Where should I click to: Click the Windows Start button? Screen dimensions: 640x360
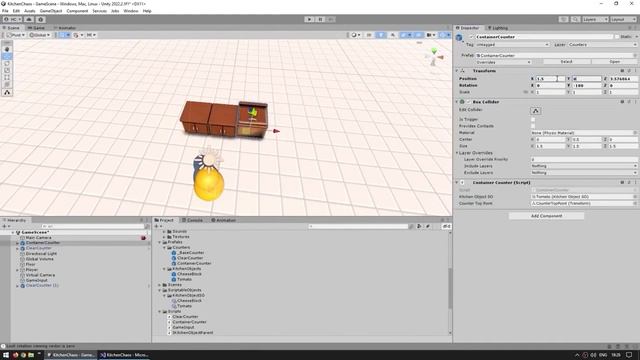tap(6, 355)
